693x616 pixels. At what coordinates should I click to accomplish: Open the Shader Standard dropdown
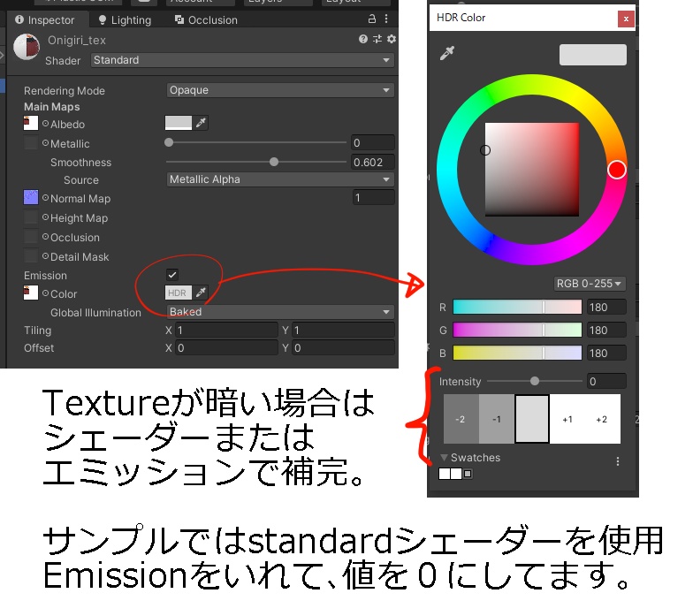(x=242, y=60)
